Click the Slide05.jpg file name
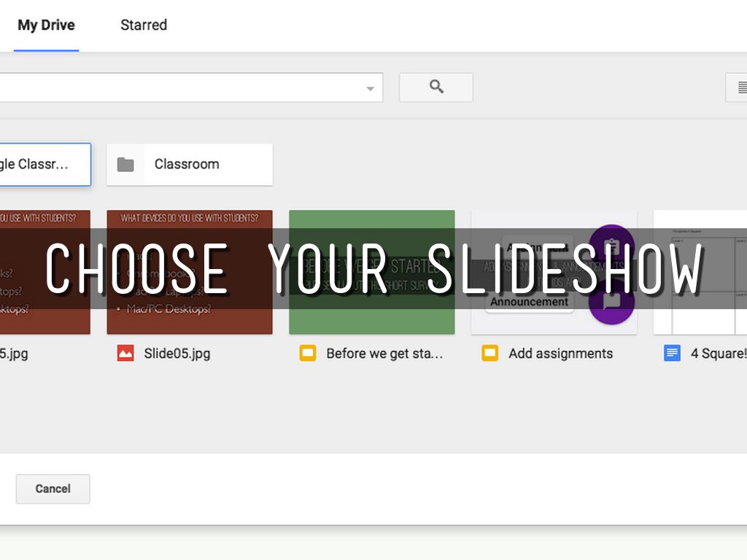This screenshot has height=560, width=747. (177, 354)
